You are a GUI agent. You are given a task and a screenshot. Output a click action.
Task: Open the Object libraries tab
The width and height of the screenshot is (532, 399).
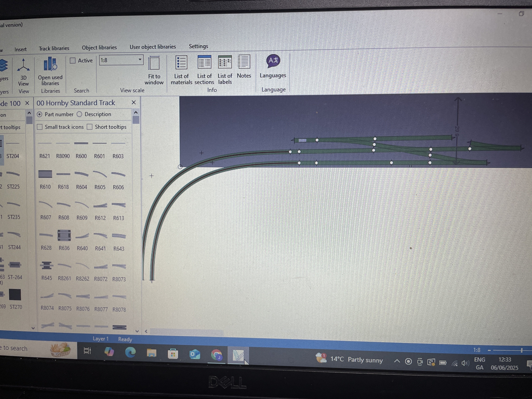(x=99, y=48)
